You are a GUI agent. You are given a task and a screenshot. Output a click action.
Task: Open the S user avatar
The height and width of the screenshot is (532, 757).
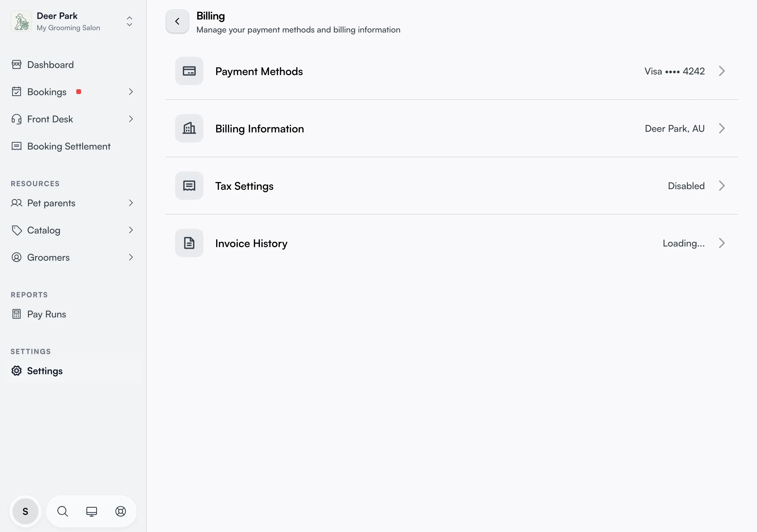tap(25, 511)
